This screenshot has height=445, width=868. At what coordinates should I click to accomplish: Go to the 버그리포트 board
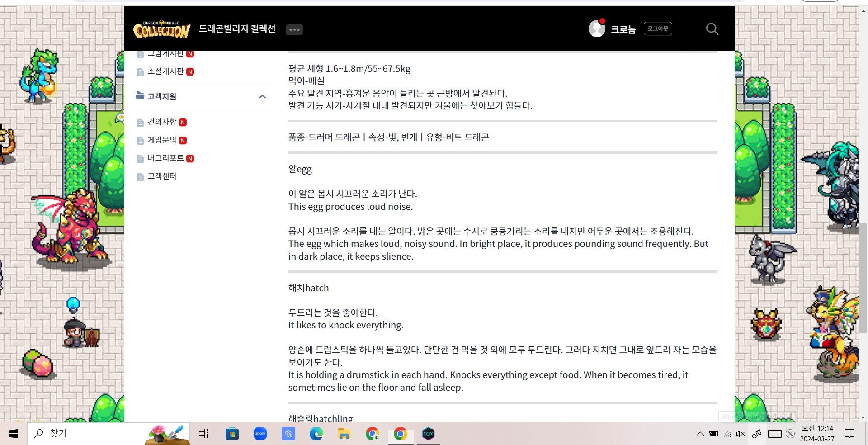coord(165,158)
